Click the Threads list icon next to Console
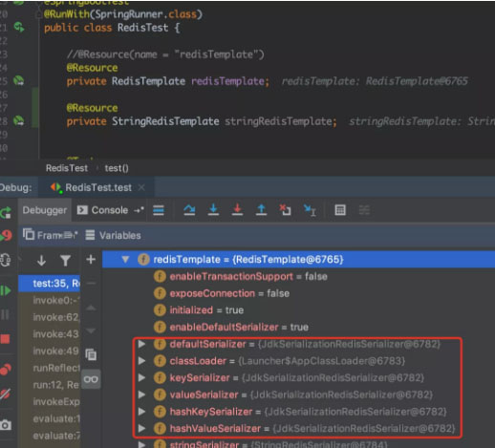 click(139, 210)
